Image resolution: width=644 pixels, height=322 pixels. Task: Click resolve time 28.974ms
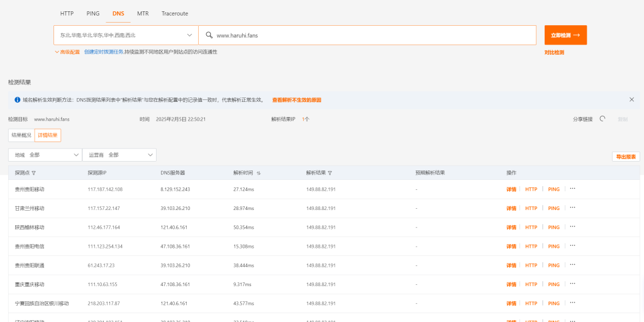[244, 208]
